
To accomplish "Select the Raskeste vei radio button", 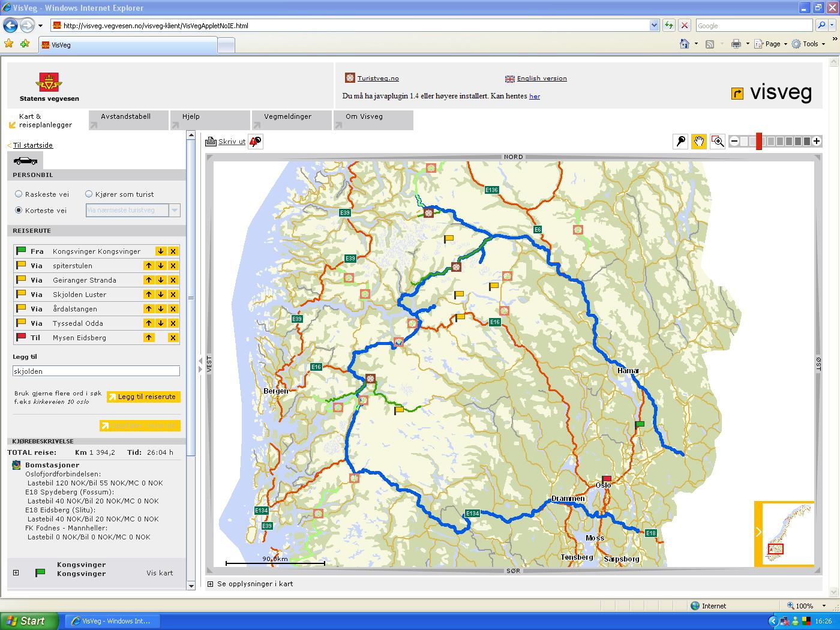I will click(x=19, y=194).
